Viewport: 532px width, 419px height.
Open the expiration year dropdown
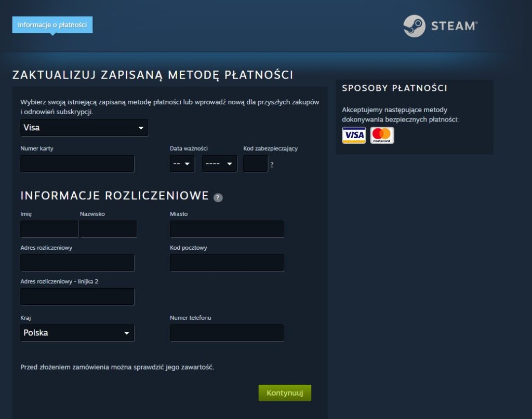[x=220, y=164]
